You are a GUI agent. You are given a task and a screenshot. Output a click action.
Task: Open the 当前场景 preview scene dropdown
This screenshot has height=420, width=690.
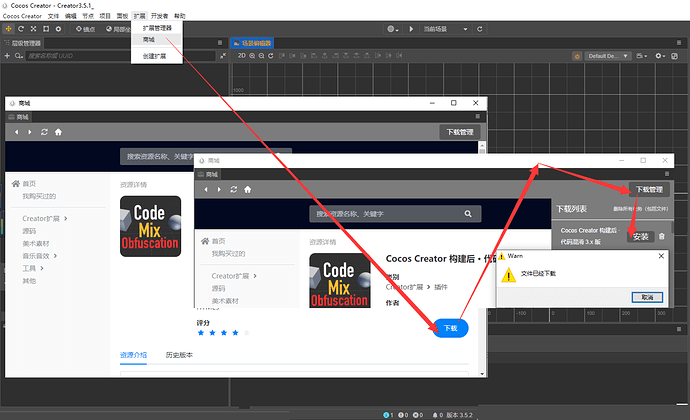tap(445, 29)
